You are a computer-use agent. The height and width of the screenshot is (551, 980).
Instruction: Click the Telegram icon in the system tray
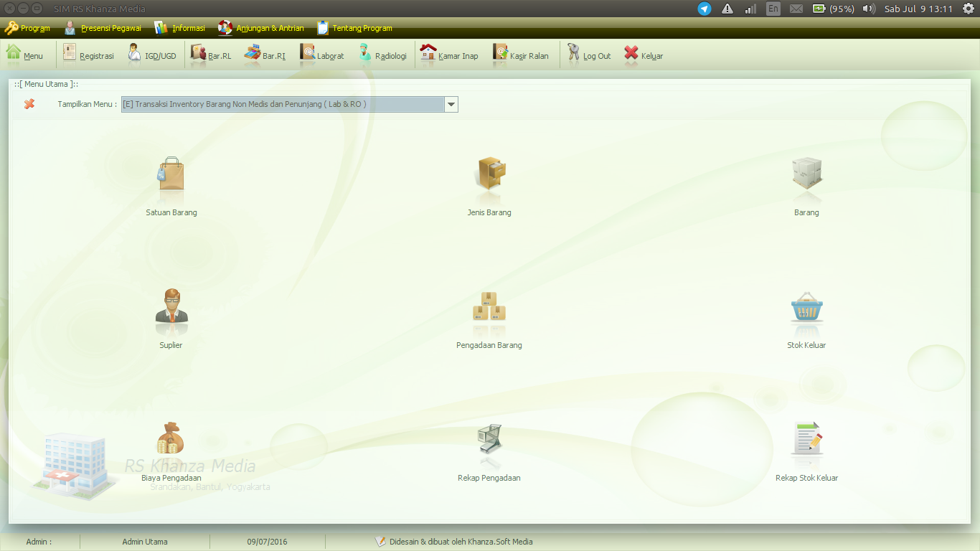(705, 9)
